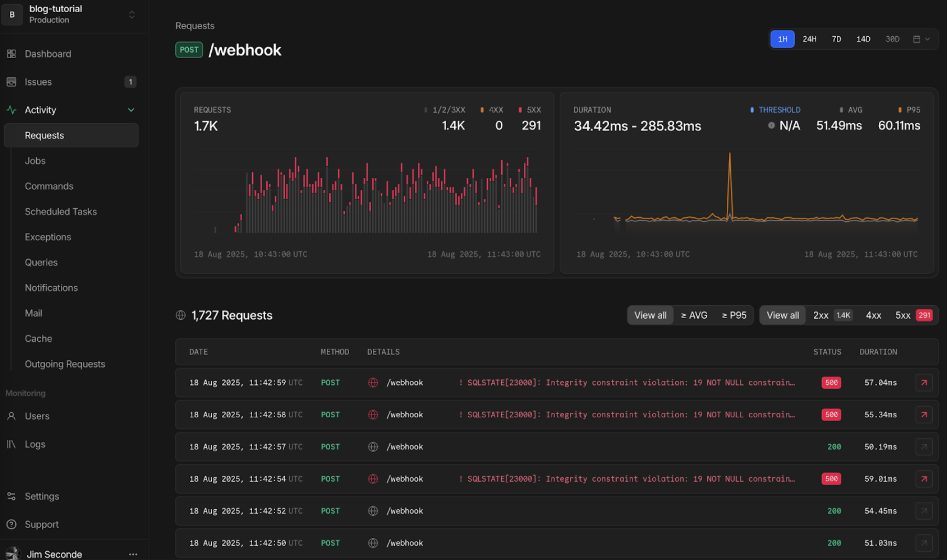Switch to the 30D time range tab
949x560 pixels.
click(x=892, y=39)
